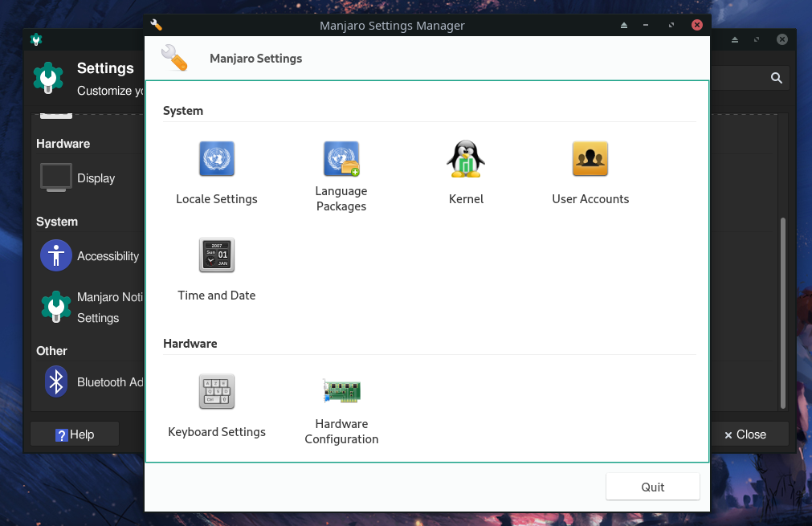Open Keyboard Settings icon

coord(217,391)
